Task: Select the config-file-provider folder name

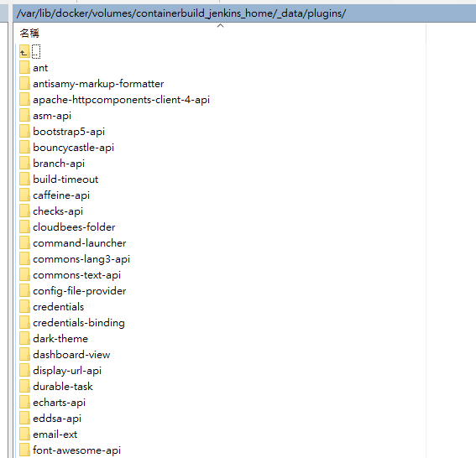Action: (x=80, y=291)
